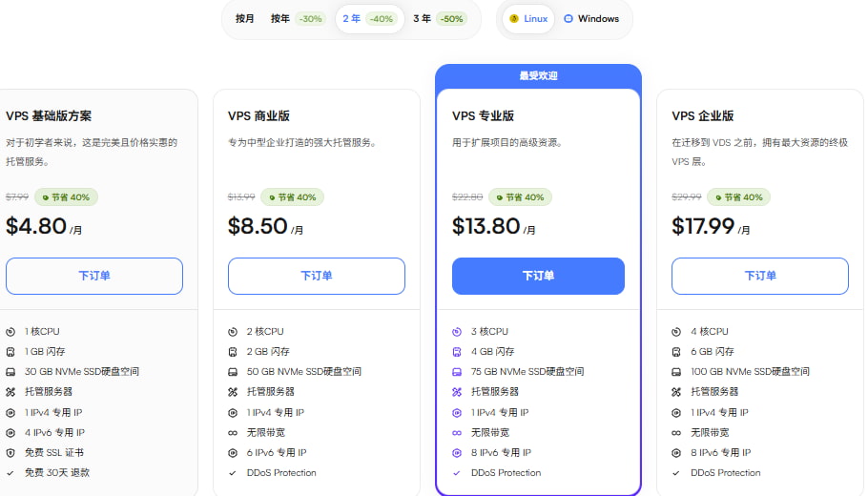Click the VPS 专业版 plan title
Screen dimensions: 868x496
pyautogui.click(x=483, y=116)
